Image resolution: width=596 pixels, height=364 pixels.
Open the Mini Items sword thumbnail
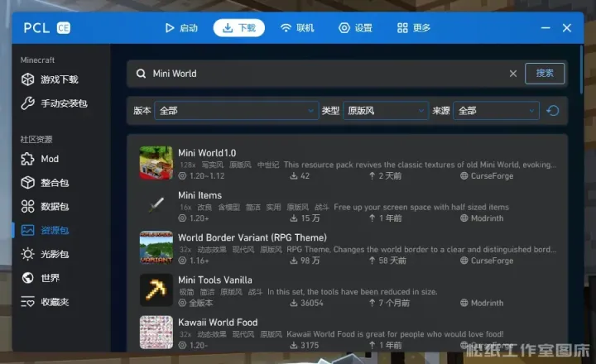pyautogui.click(x=156, y=205)
